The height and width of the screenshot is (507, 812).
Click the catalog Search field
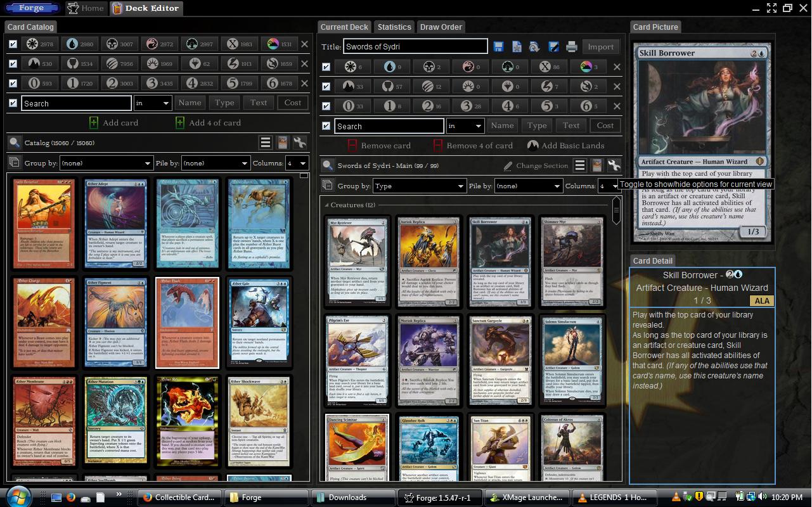point(76,103)
